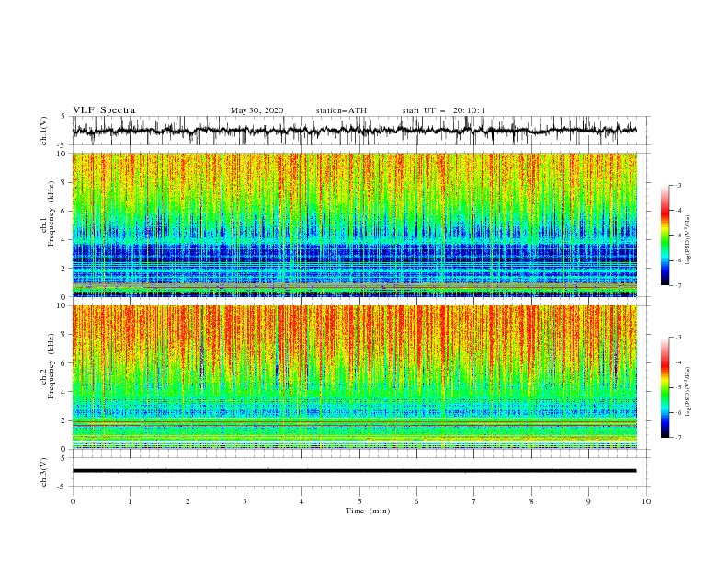Click ch.2 frequency axis tick "2"
728x563 pixels.
click(64, 420)
